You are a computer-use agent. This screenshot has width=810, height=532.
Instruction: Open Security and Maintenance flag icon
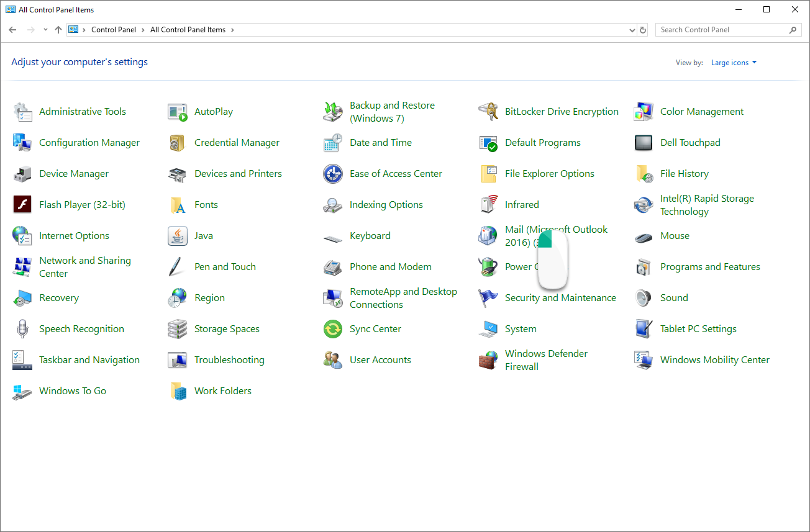point(488,298)
